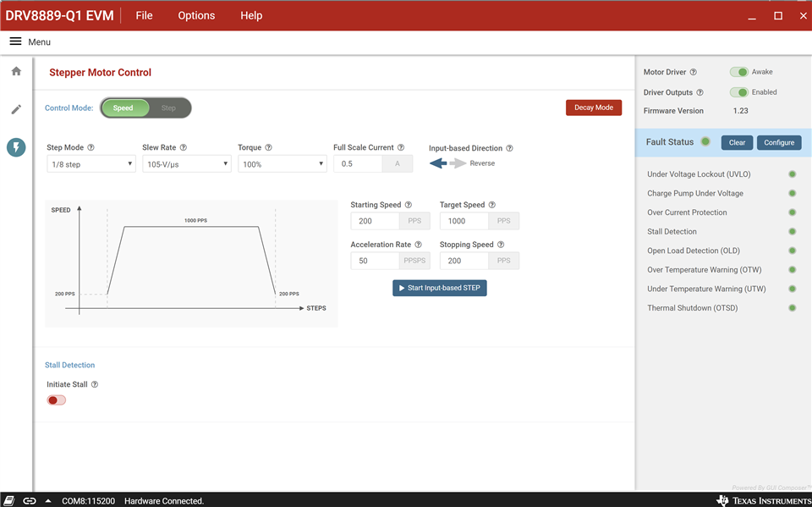
Task: Open the File menu
Action: point(144,15)
